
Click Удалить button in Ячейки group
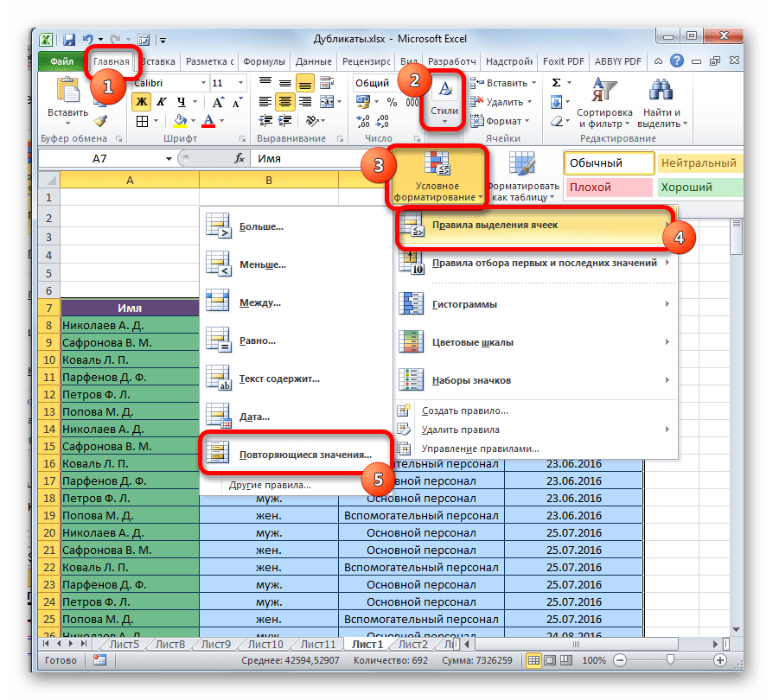501,102
